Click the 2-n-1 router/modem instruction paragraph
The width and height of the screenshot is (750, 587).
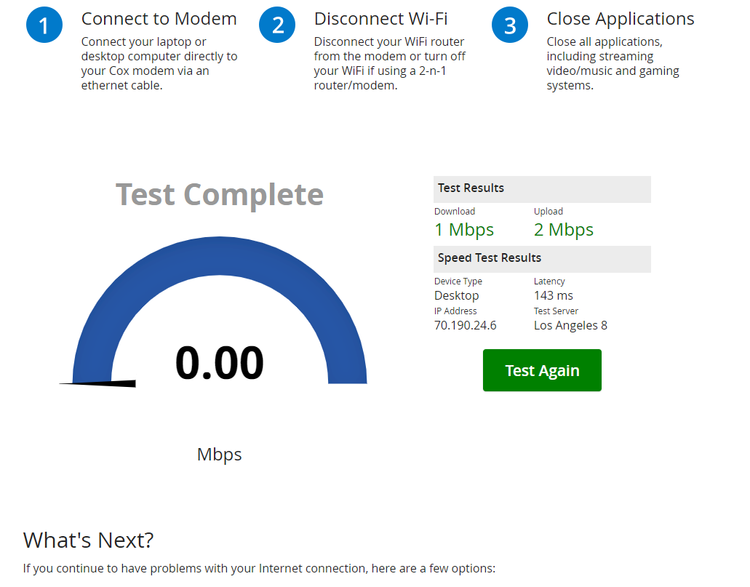(389, 64)
